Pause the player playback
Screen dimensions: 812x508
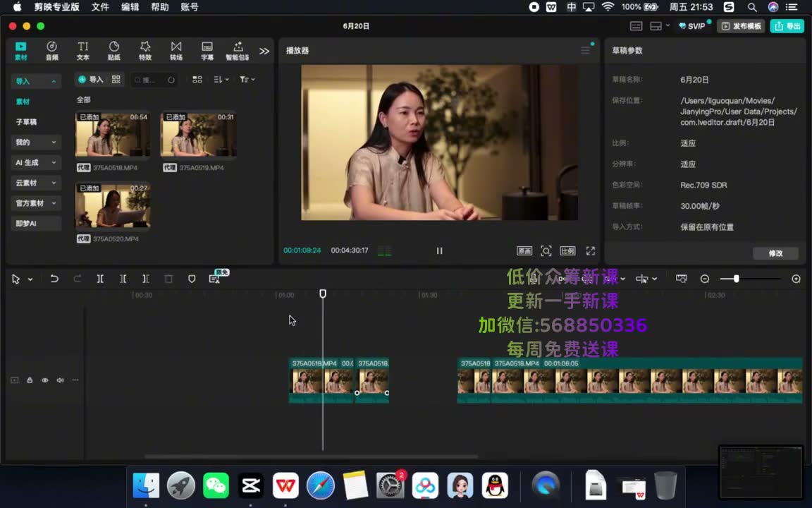pos(439,251)
